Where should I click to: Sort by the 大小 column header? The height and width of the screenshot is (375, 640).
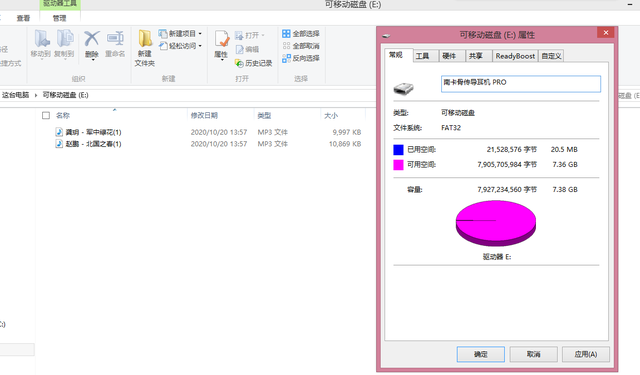331,115
